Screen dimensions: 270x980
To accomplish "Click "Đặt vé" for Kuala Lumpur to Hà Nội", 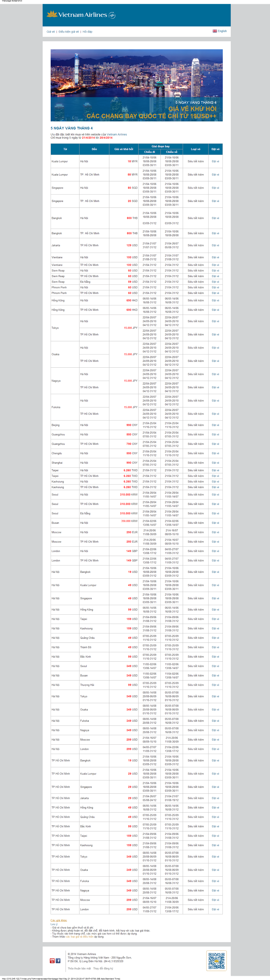I will [x=215, y=161].
